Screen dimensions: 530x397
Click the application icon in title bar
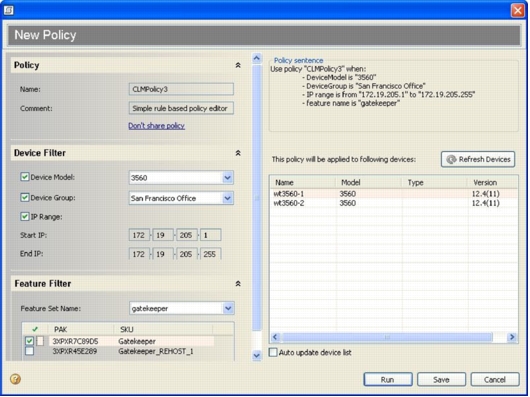coord(8,10)
